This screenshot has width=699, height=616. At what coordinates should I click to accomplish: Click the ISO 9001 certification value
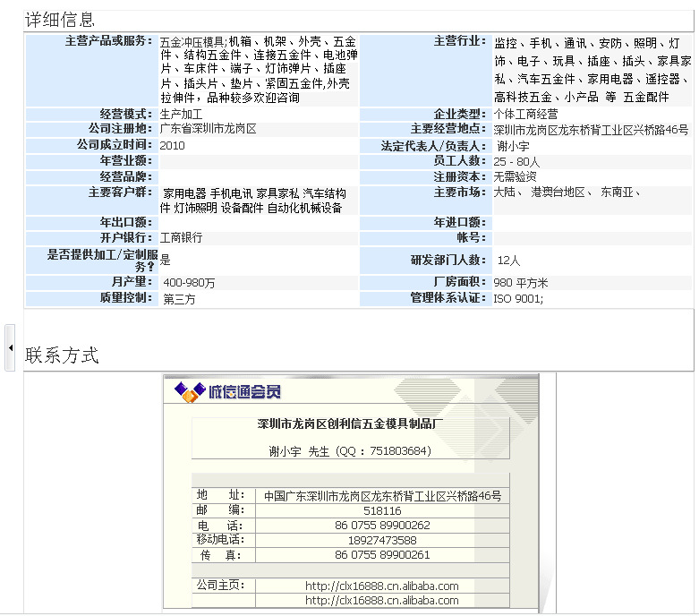518,298
